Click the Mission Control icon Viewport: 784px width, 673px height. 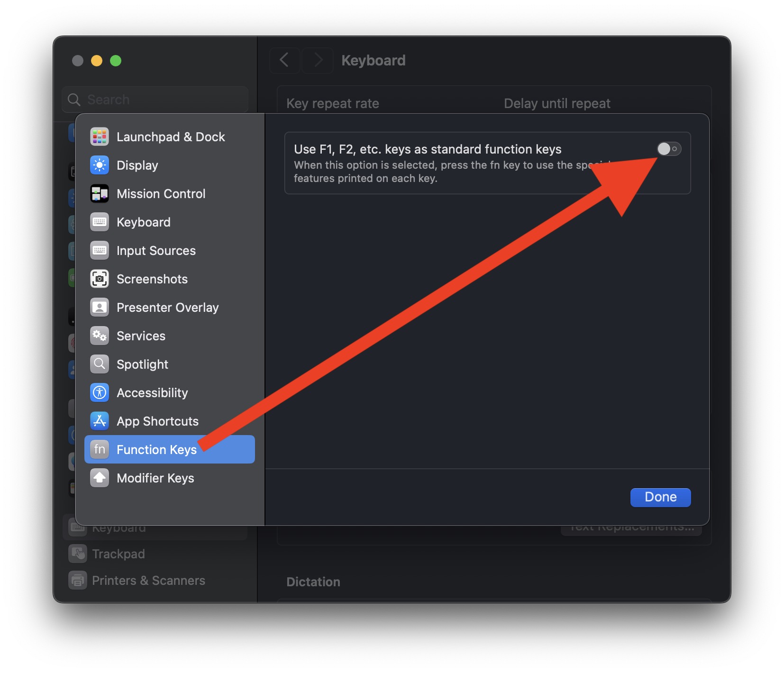coord(100,193)
